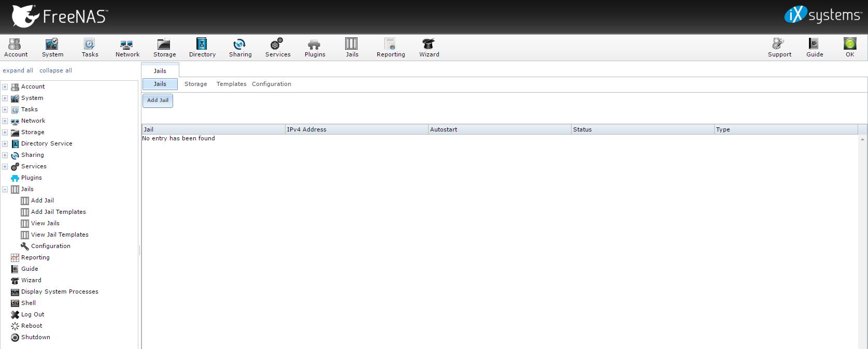This screenshot has height=349, width=868.
Task: Click the table scrollbar up arrow
Action: tap(862, 139)
